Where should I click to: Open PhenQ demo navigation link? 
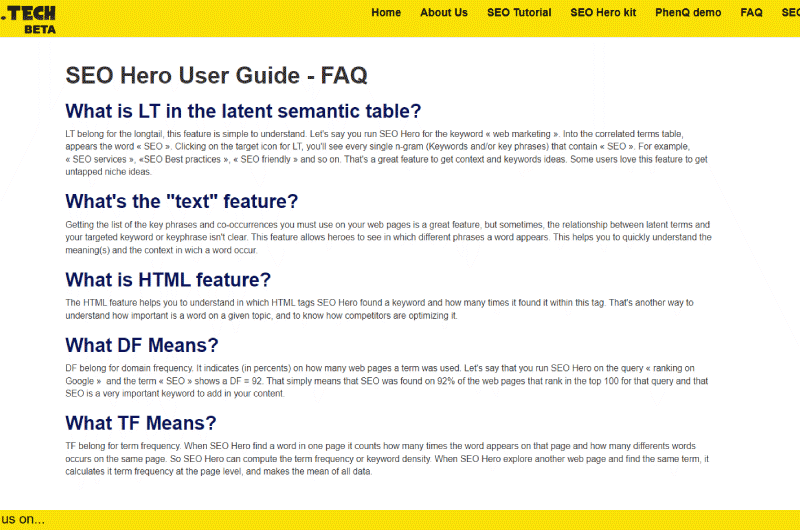(688, 13)
